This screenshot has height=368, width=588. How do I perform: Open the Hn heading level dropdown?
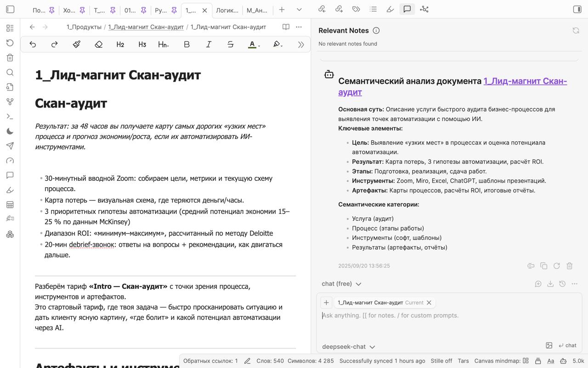[x=164, y=44]
